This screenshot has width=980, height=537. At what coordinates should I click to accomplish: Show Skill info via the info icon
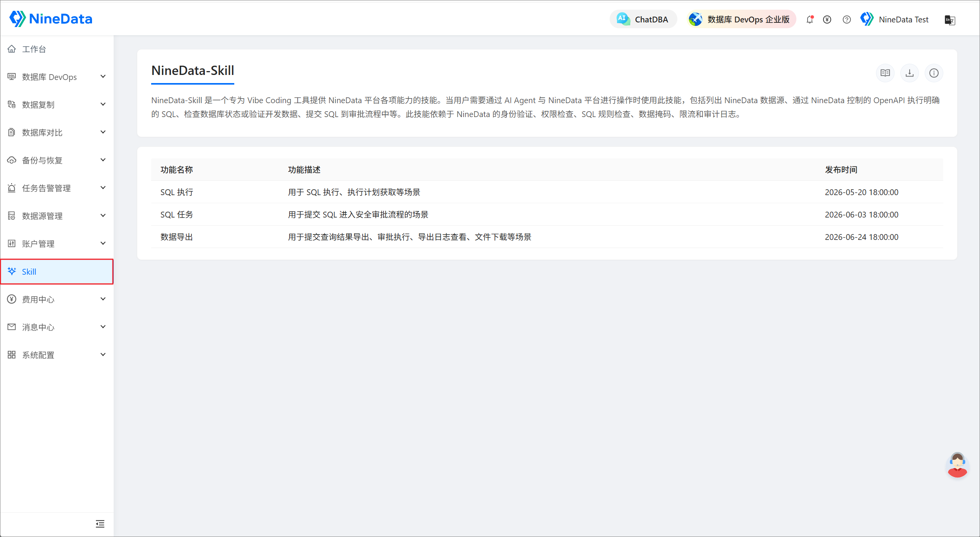coord(934,73)
